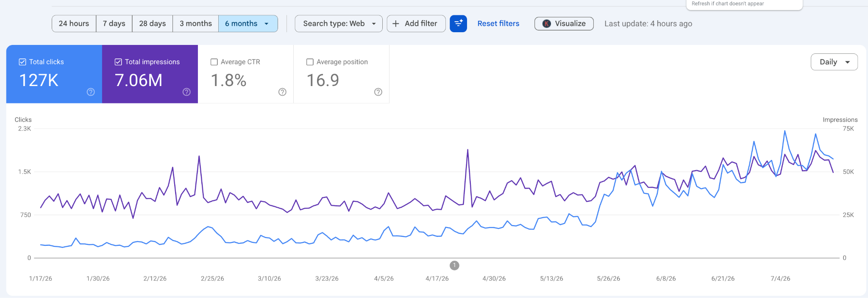Open help icon on Total impressions card
The image size is (868, 298).
pyautogui.click(x=186, y=92)
